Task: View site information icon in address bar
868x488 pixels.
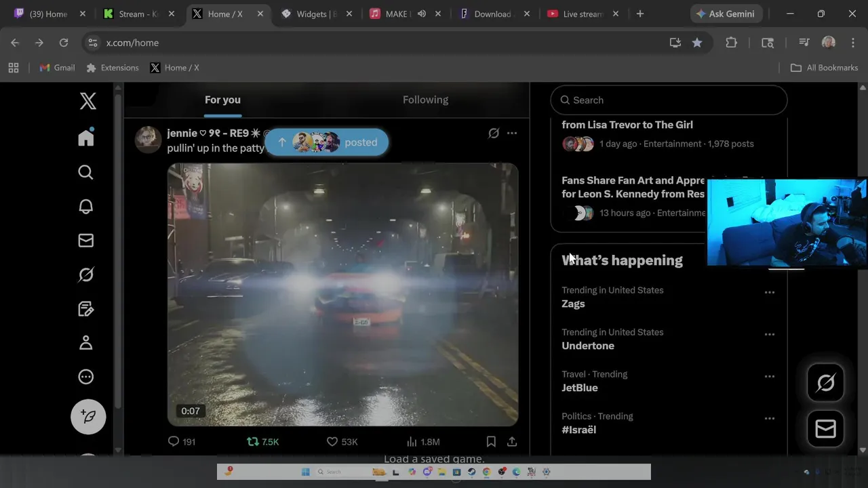Action: coord(94,43)
